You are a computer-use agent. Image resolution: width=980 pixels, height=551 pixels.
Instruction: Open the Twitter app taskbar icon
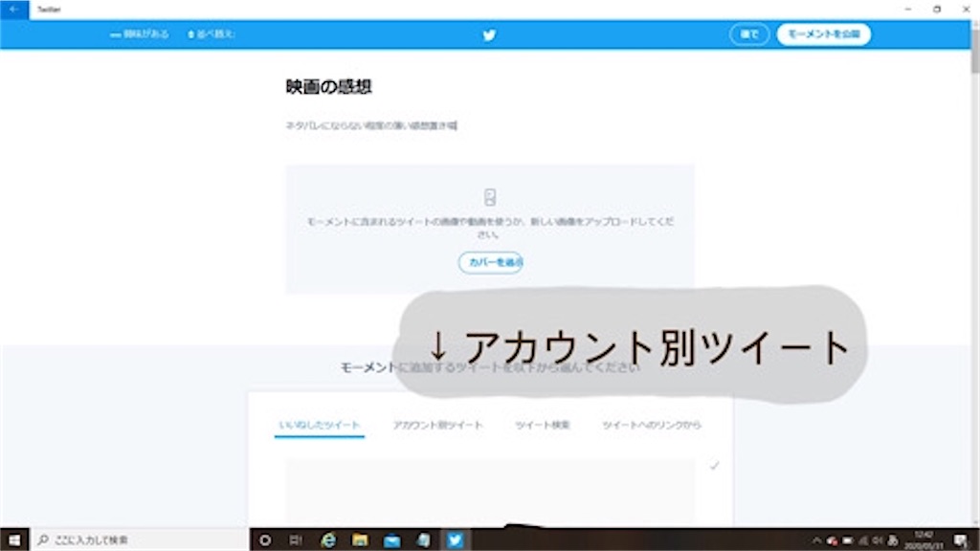click(x=455, y=540)
